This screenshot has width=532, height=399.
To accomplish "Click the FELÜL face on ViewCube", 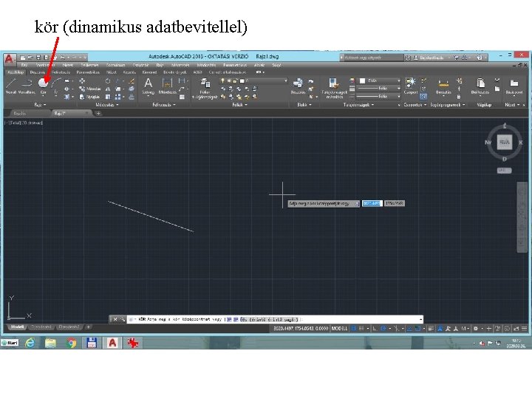I will point(505,142).
